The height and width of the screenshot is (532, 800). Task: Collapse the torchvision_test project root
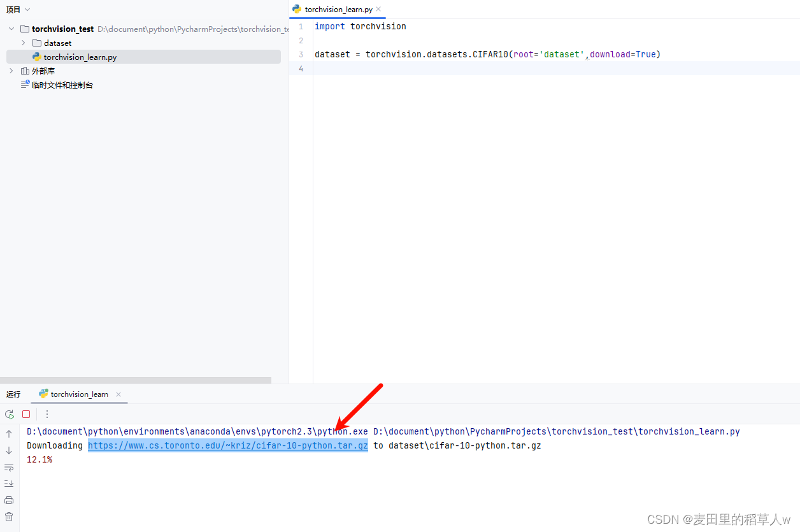pos(11,29)
